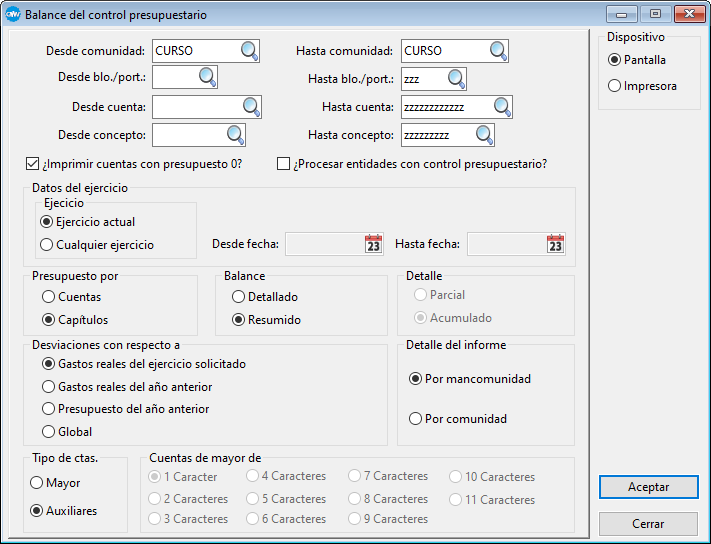Click the Cerrar button
The width and height of the screenshot is (711, 544).
647,524
